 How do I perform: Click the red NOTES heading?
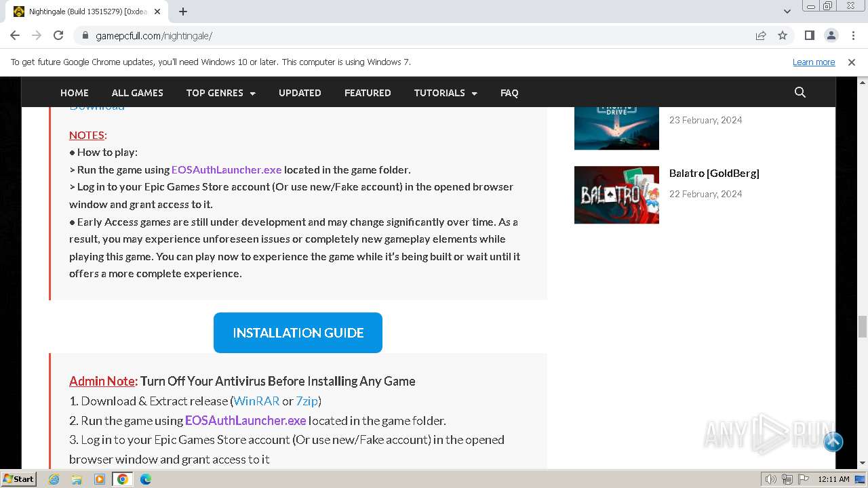[87, 135]
